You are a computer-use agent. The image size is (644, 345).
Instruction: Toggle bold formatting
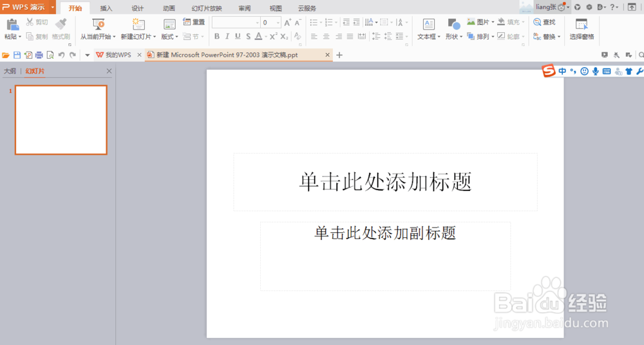click(217, 37)
